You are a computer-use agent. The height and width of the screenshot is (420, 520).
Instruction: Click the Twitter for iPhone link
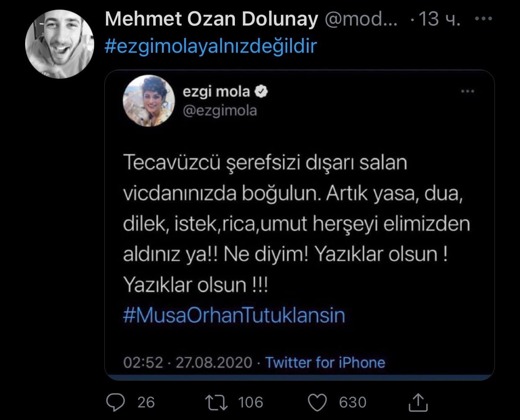325,362
